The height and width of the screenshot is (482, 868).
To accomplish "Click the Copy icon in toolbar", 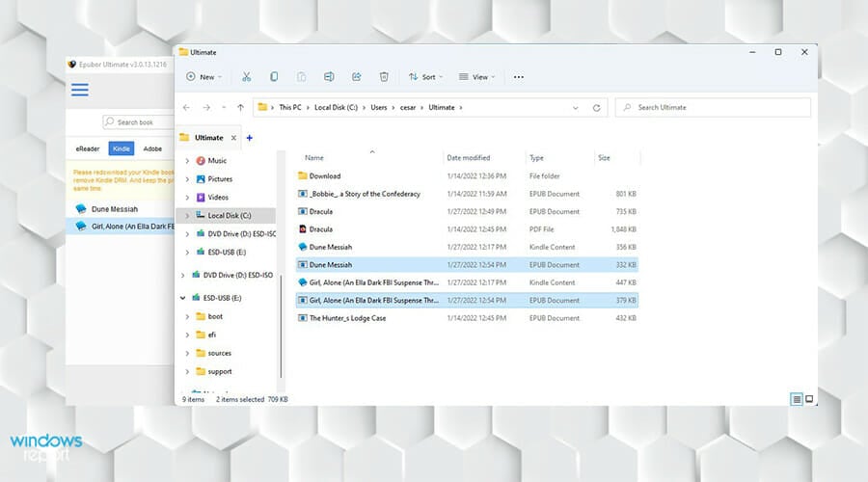I will pos(274,77).
